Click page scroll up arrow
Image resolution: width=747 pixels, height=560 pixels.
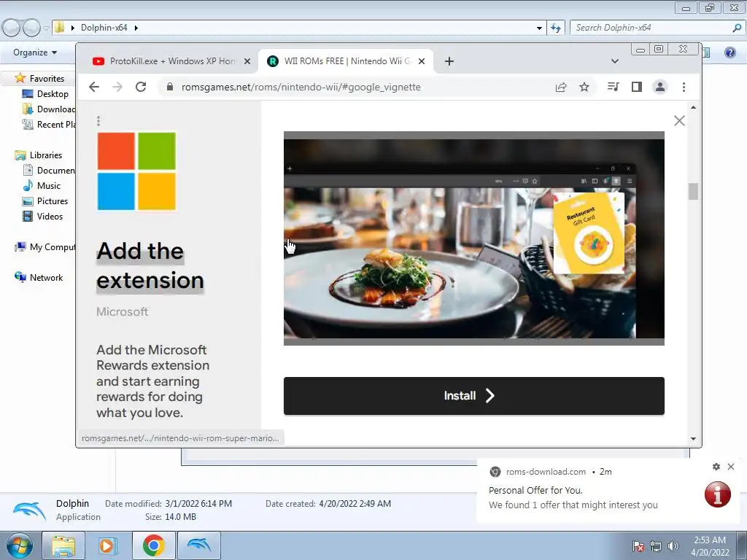pos(693,108)
